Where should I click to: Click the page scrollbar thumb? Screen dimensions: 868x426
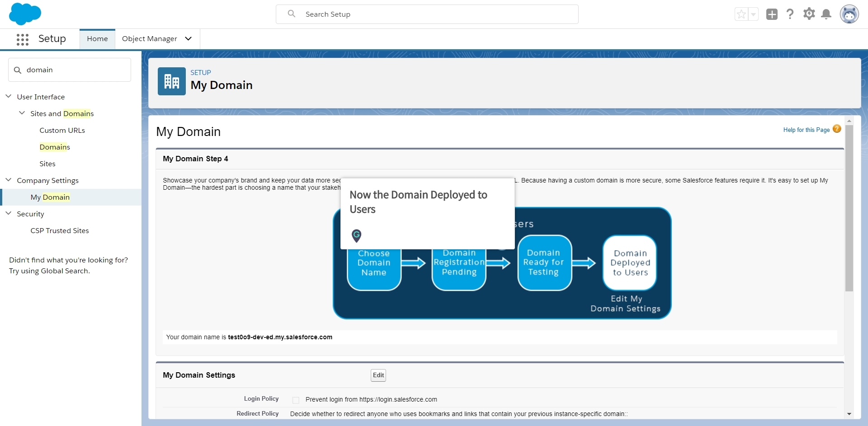pyautogui.click(x=849, y=208)
